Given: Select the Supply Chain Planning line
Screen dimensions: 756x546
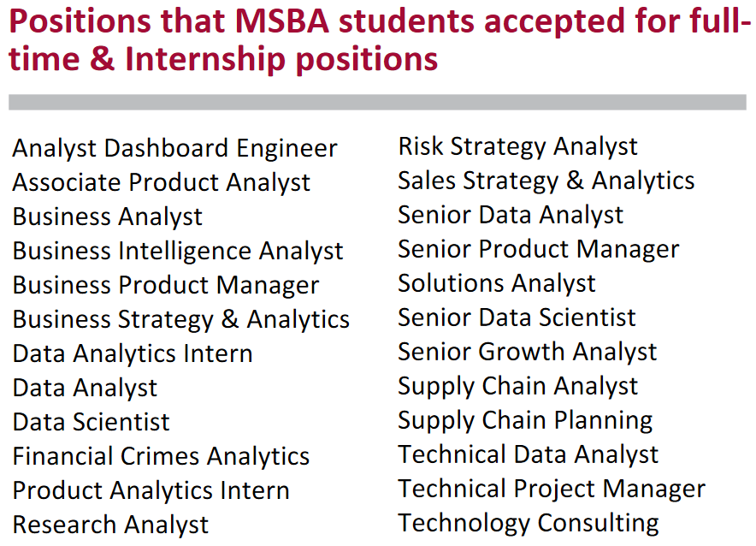Looking at the screenshot, I should (x=526, y=420).
